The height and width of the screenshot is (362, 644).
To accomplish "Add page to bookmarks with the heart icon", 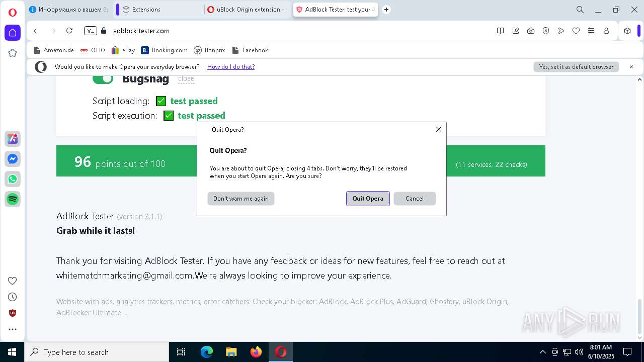I will 576,31.
